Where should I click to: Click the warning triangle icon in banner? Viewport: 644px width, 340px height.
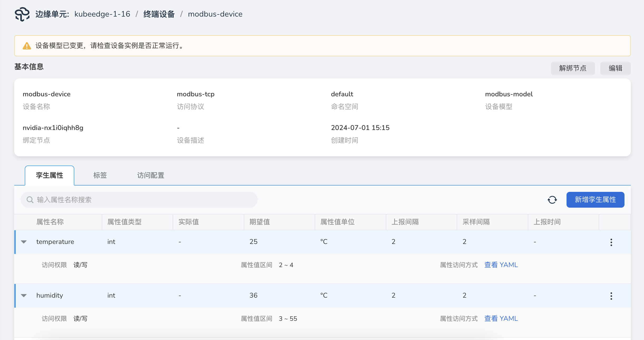[x=27, y=46]
